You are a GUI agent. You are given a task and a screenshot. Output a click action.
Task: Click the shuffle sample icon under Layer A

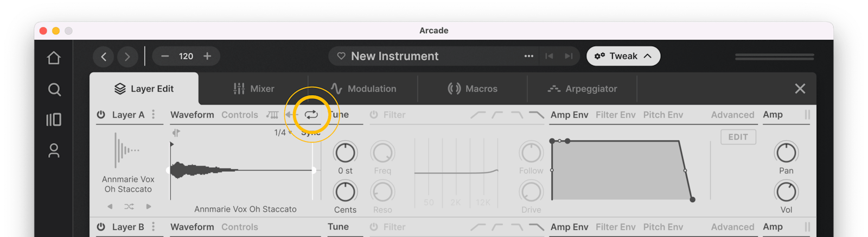point(129,207)
